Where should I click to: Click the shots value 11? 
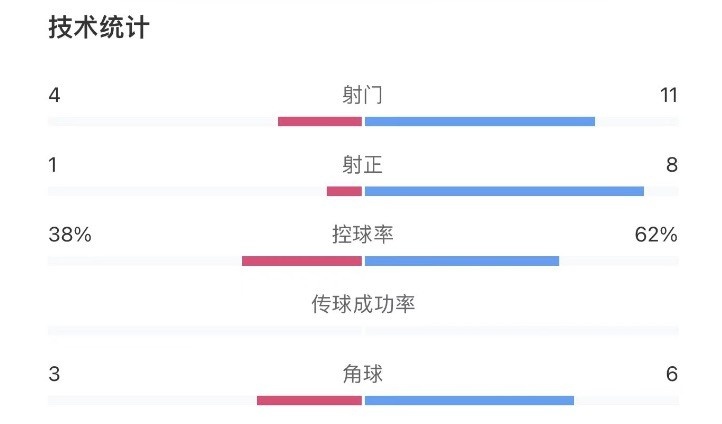coord(669,95)
